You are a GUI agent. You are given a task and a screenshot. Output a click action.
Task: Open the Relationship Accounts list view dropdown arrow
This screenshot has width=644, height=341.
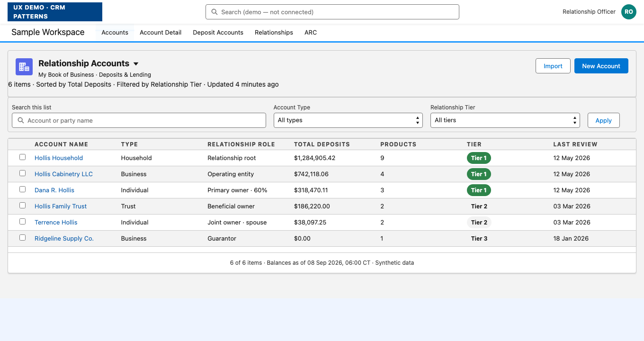[136, 63]
